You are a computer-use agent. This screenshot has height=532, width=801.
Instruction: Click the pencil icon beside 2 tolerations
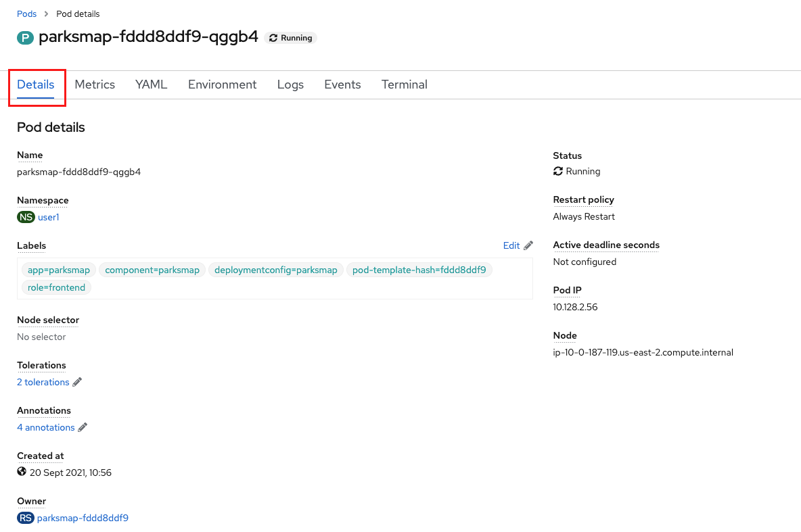(x=77, y=382)
